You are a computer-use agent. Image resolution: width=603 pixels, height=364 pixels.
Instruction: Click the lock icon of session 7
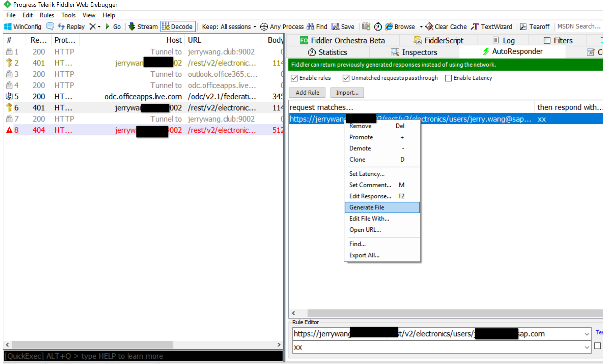[9, 119]
